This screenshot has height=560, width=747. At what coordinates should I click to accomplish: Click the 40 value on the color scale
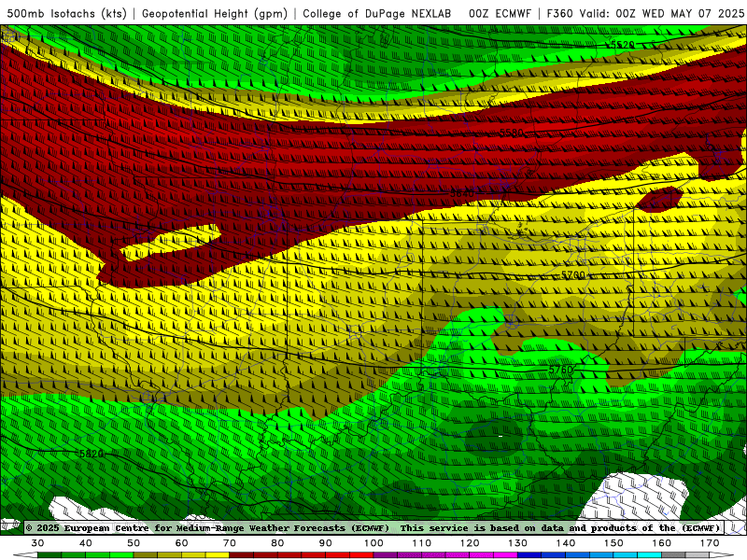pos(85,543)
